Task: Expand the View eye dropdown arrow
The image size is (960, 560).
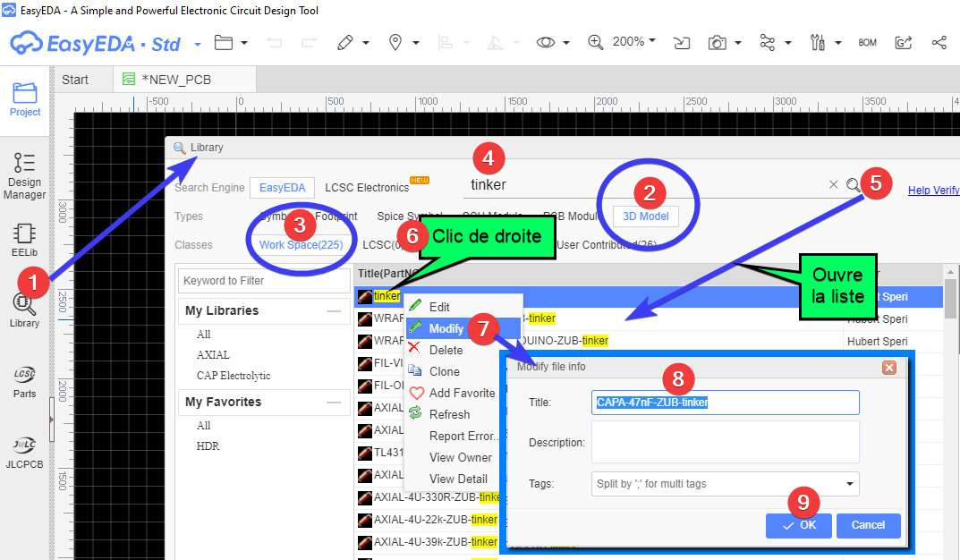Action: pyautogui.click(x=566, y=43)
